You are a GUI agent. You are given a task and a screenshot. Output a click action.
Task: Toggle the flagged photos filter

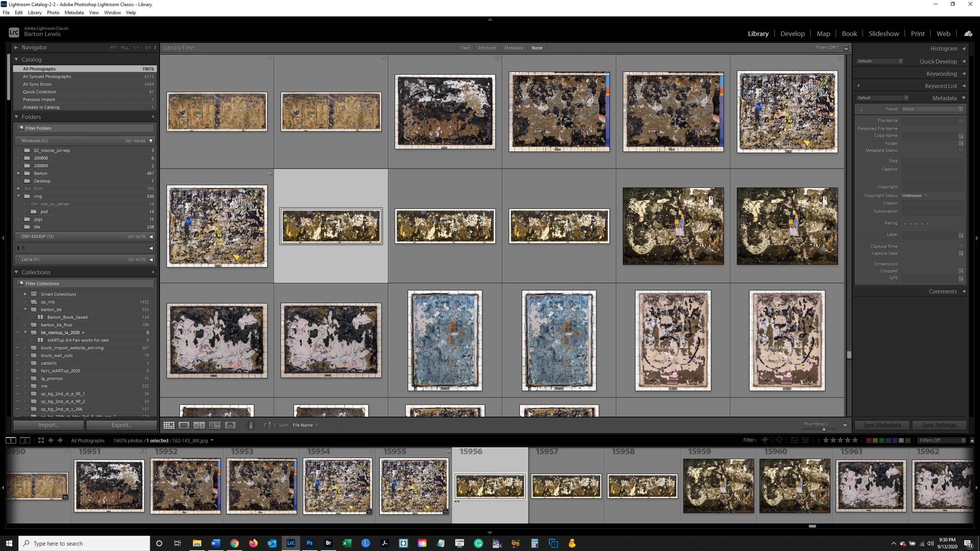pos(764,440)
